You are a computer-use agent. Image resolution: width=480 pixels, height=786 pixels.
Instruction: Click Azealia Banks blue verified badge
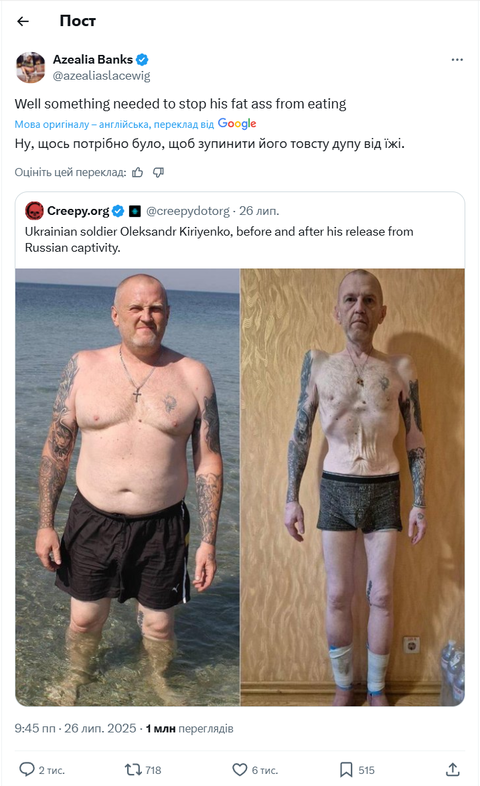pyautogui.click(x=142, y=60)
